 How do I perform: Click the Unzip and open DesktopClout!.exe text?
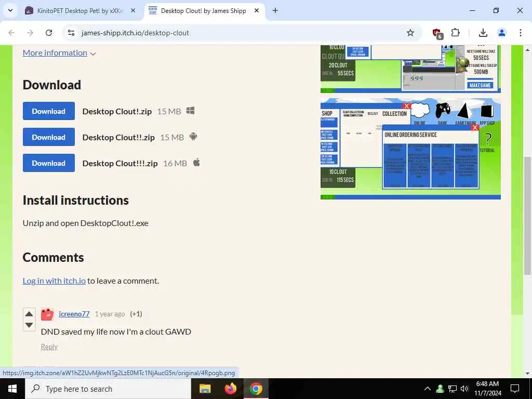click(86, 223)
